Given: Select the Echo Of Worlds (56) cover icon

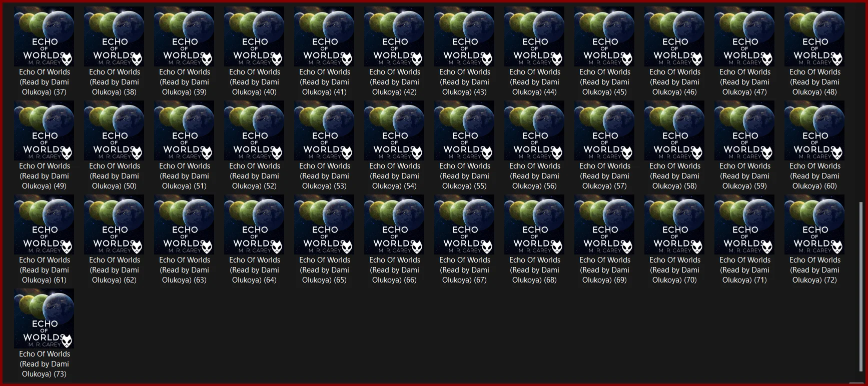Looking at the screenshot, I should tap(534, 130).
